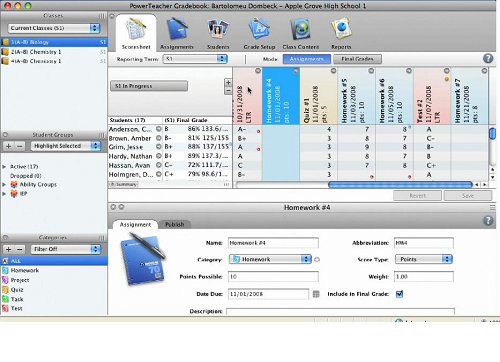This screenshot has width=500, height=362.
Task: Click the S1 In Progress button
Action: (x=149, y=86)
